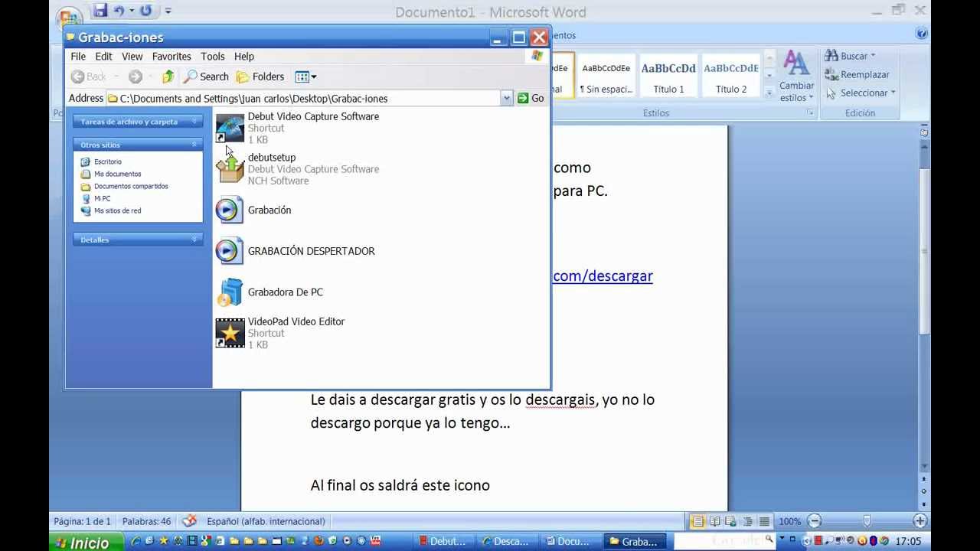Click the Redo icon in Word's quick access toolbar
980x551 pixels.
pos(145,11)
